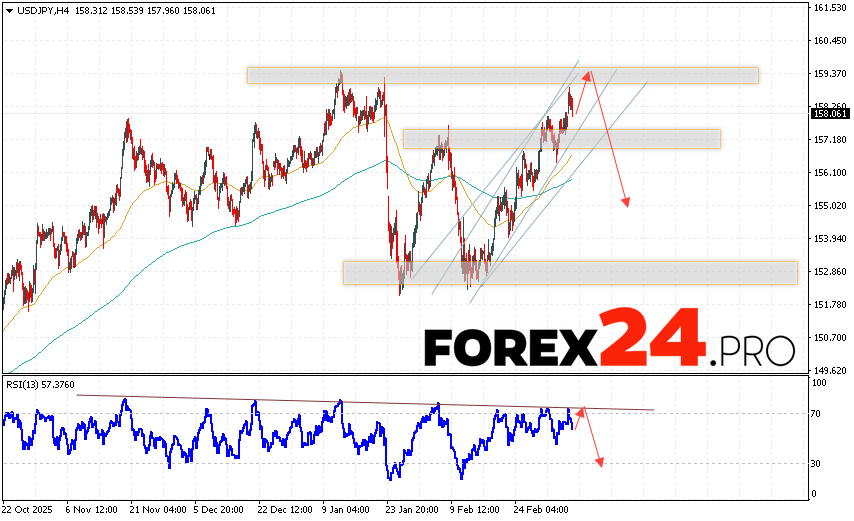854x521 pixels.
Task: Click the red 24 in the watermark logo
Action: coord(652,340)
